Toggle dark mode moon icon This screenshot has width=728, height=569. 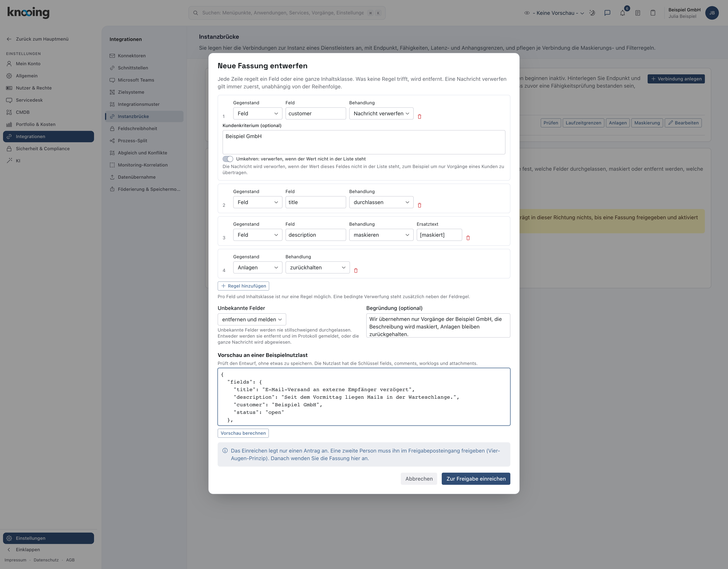(x=592, y=13)
